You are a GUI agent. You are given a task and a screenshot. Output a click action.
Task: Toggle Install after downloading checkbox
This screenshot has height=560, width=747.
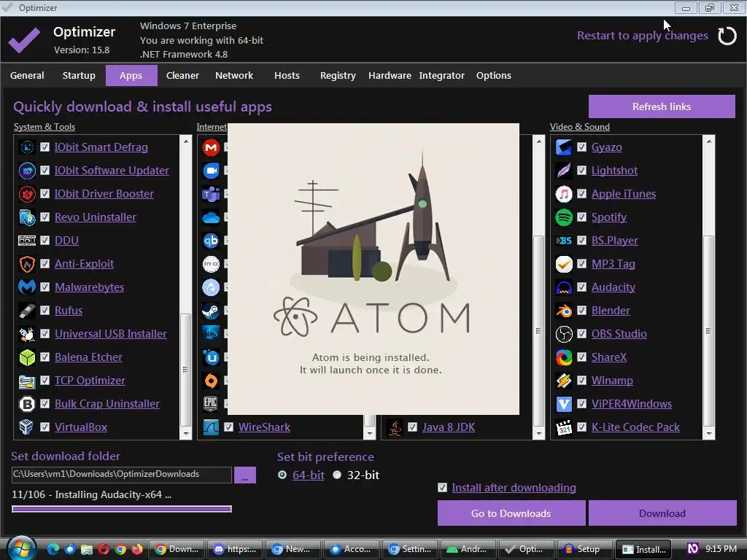coord(443,488)
